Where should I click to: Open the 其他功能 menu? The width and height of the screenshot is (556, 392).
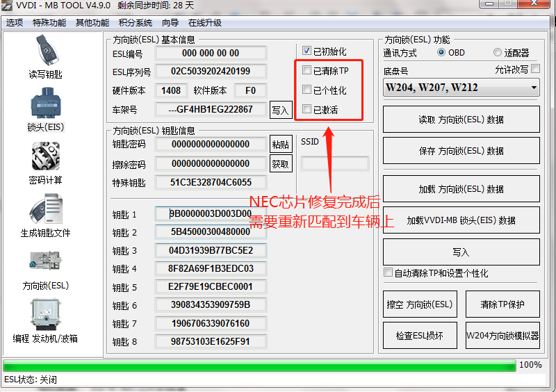[92, 23]
